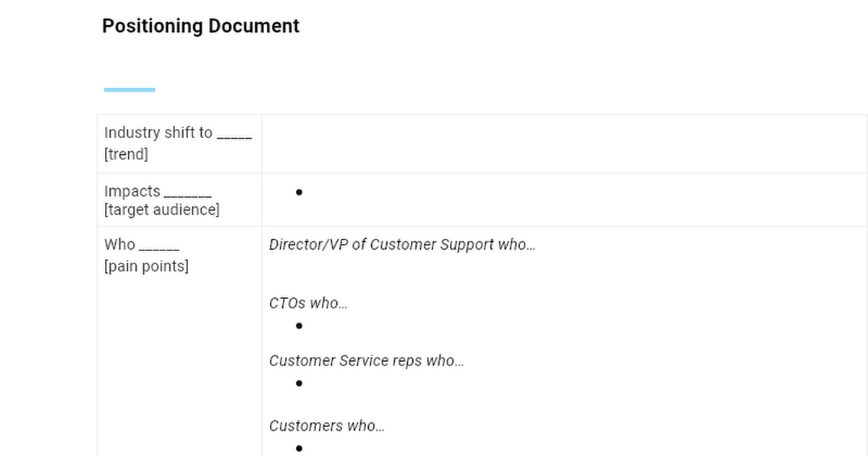The width and height of the screenshot is (868, 456).
Task: Click the empty cell beside "Industry shift to"
Action: pos(564,143)
